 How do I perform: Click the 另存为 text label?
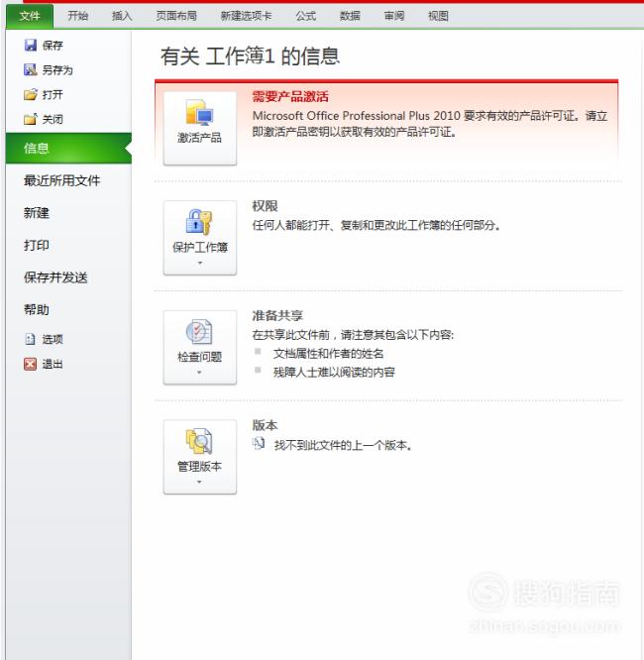pyautogui.click(x=57, y=70)
